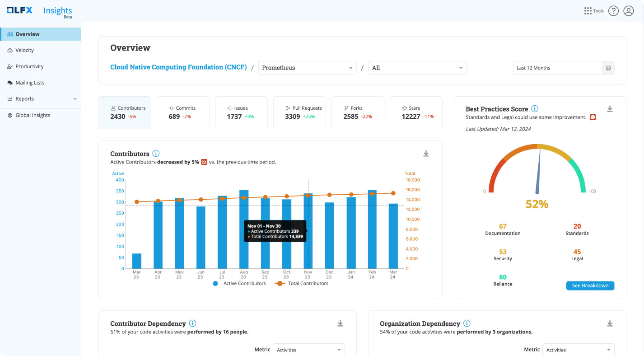This screenshot has height=356, width=644.
Task: Select the Forks metric card
Action: pyautogui.click(x=358, y=112)
